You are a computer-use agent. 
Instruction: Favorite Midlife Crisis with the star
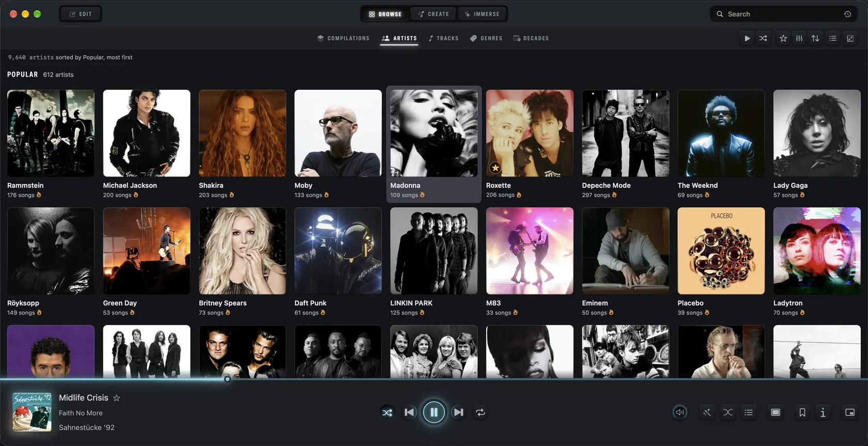pos(117,398)
